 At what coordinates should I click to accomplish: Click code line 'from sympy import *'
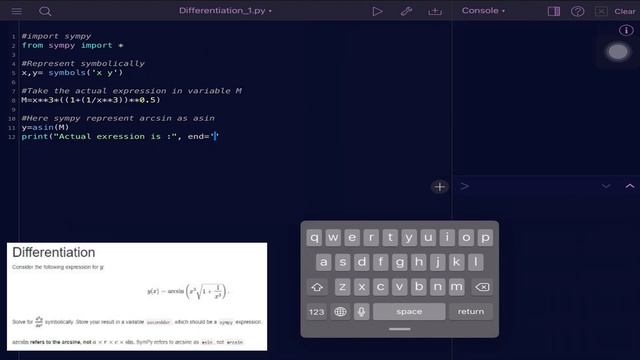[72, 45]
